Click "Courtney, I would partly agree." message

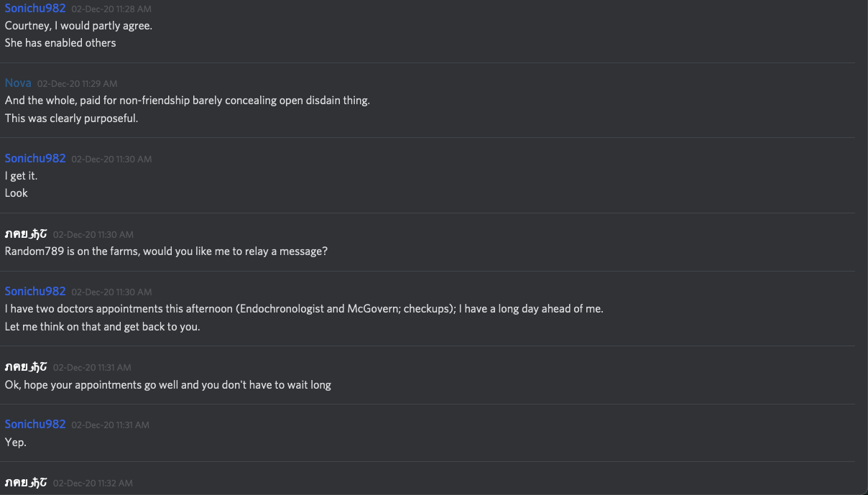78,26
